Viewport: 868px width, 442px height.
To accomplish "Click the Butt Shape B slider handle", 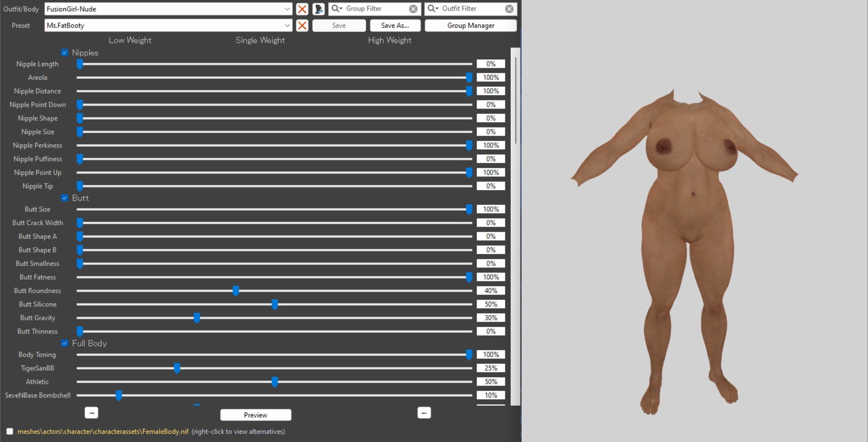I will [x=80, y=250].
